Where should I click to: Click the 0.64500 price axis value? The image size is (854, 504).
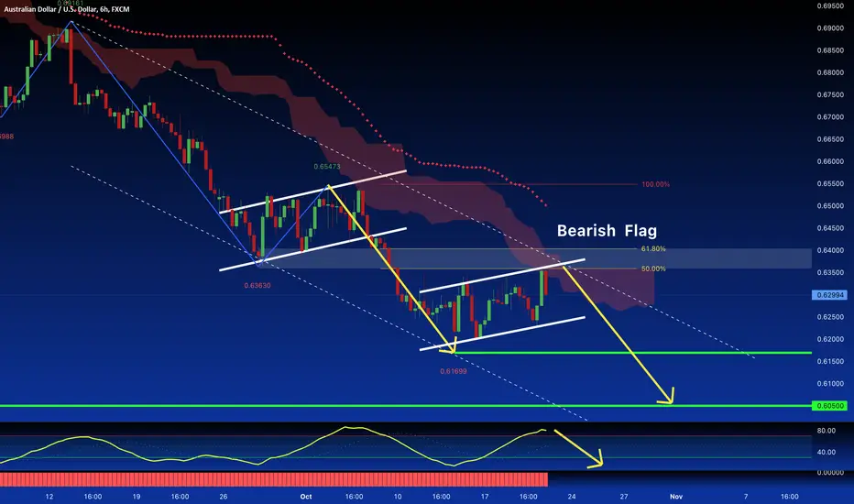(x=830, y=228)
